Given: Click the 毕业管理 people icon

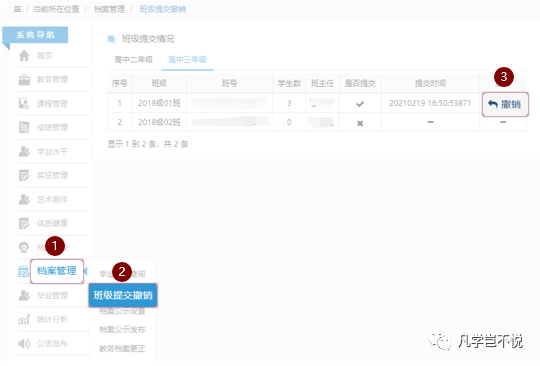Looking at the screenshot, I should [24, 295].
